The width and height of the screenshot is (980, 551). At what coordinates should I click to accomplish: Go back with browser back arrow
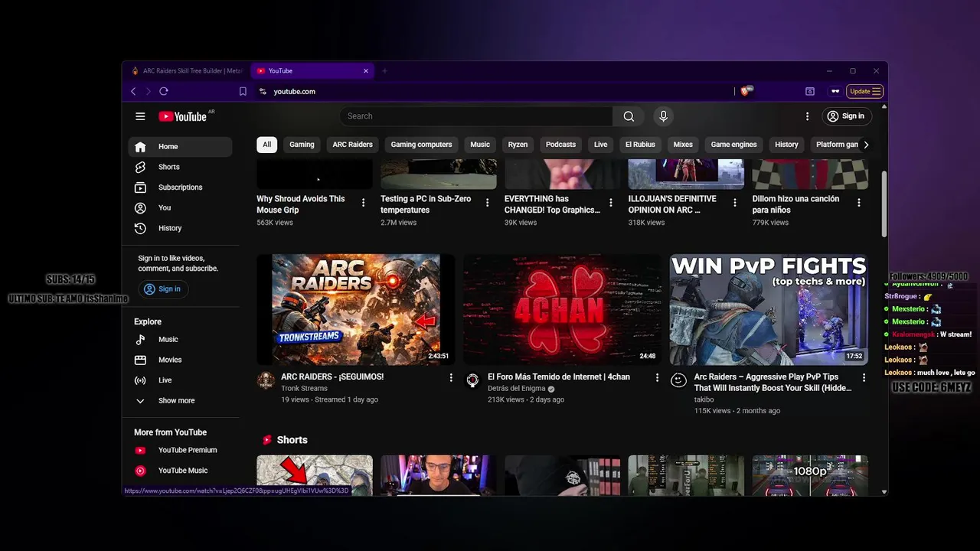pyautogui.click(x=133, y=91)
